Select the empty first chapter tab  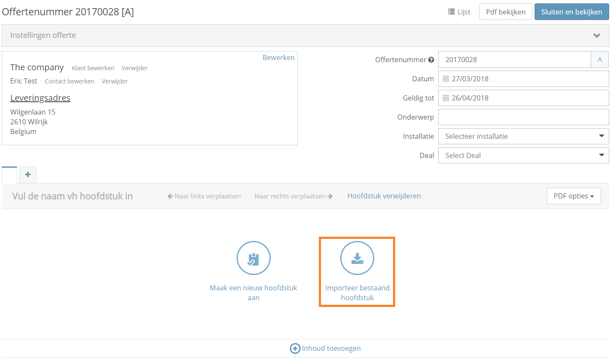click(x=9, y=175)
